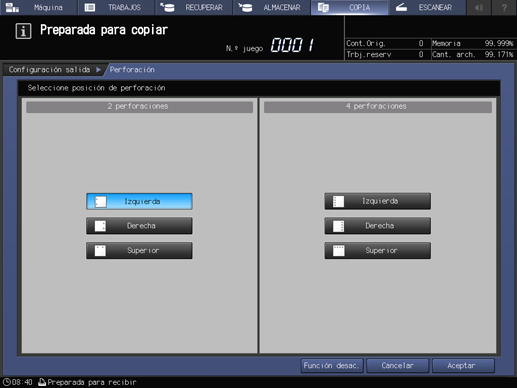
Task: Click the Perforación breadcrumb label
Action: pos(132,70)
